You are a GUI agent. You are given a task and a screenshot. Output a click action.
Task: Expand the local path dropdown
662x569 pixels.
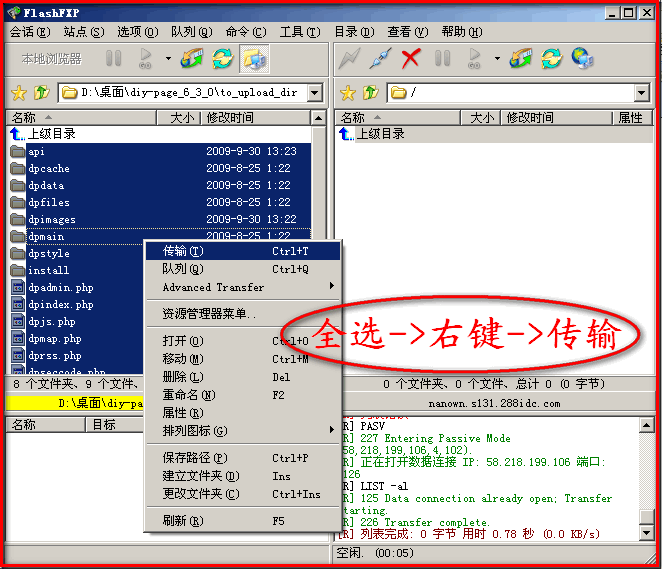click(315, 92)
